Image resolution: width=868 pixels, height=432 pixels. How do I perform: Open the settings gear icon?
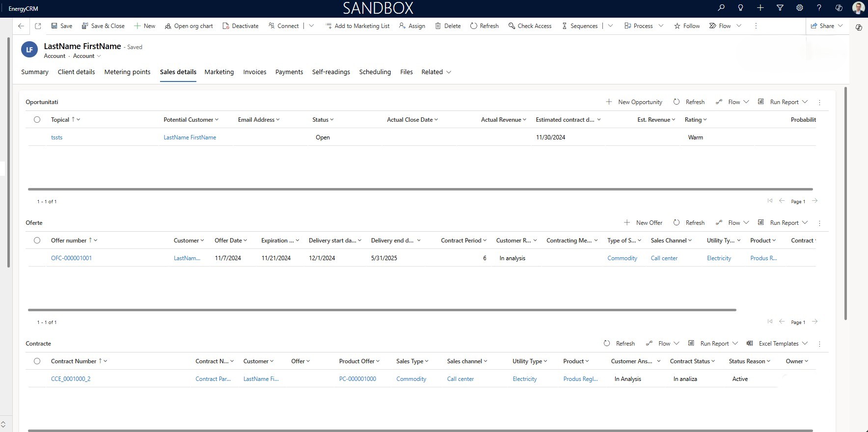(799, 8)
